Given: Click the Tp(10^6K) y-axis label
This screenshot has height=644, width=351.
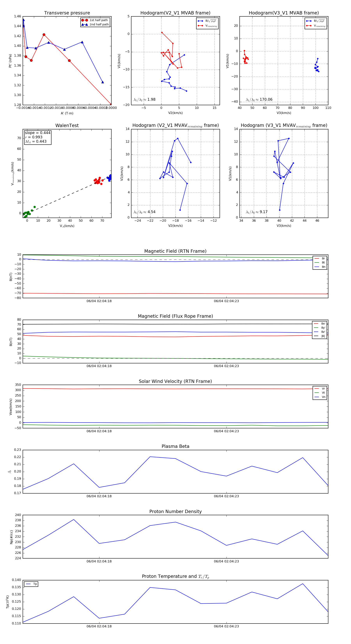Looking at the screenshot, I should coord(7,602).
